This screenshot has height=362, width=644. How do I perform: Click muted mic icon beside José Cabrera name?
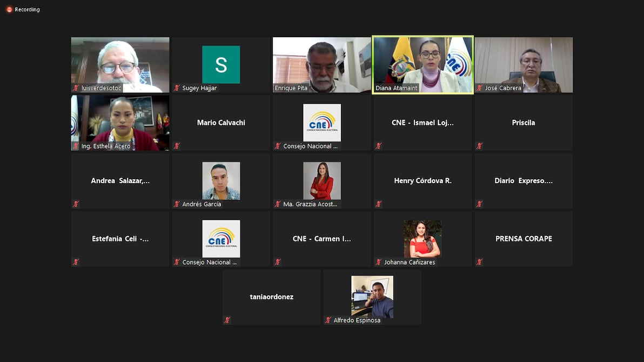pyautogui.click(x=480, y=88)
